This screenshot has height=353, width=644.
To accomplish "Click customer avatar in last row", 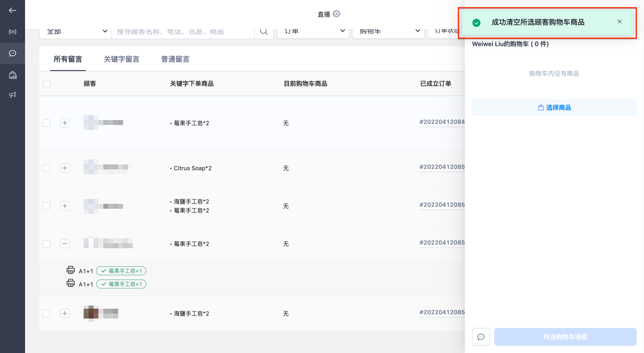I will tap(91, 313).
